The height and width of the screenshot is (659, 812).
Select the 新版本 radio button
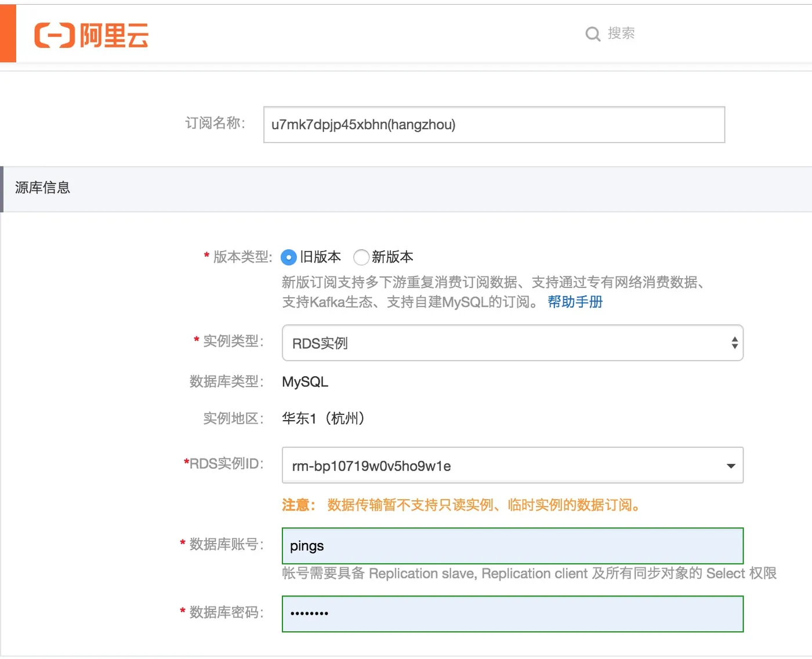[x=361, y=257]
